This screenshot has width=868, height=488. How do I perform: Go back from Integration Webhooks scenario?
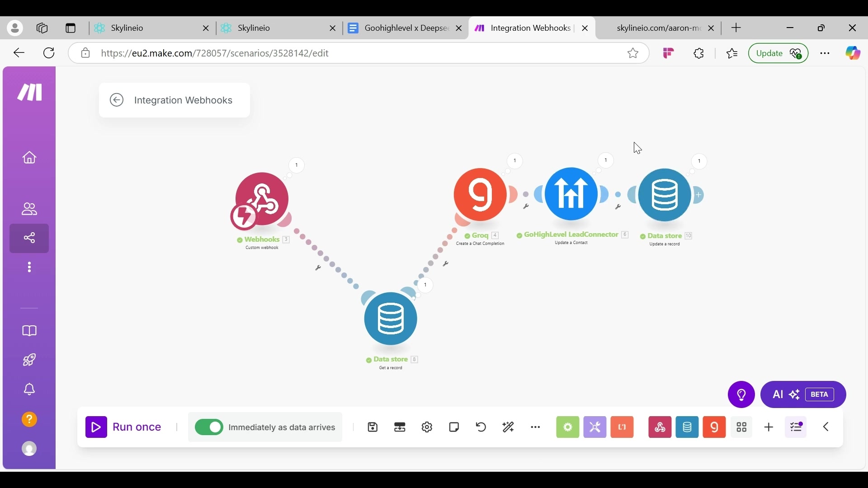(117, 100)
